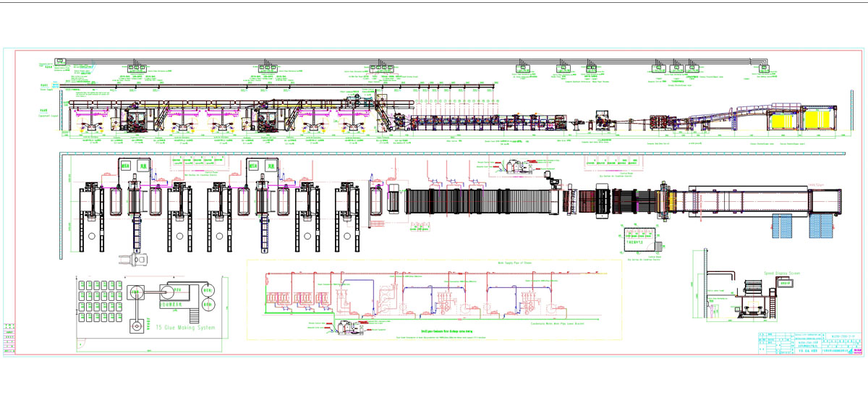Select the staircase symbol in the glue system
Viewport: 868px width, 403px height.
pyautogui.click(x=194, y=315)
